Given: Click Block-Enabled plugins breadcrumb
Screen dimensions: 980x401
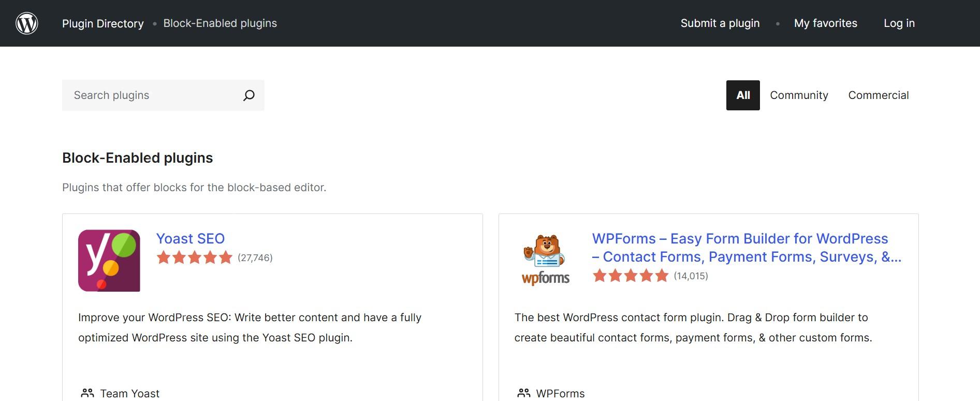Looking at the screenshot, I should (220, 23).
